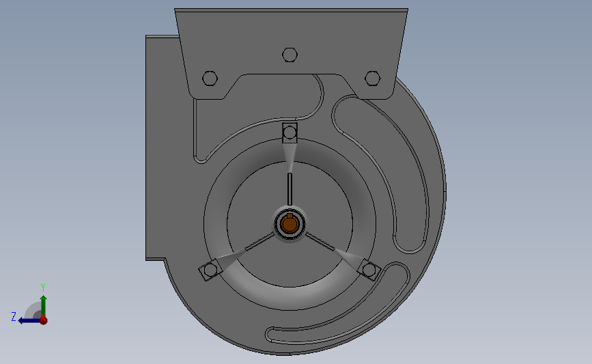592x364 pixels.
Task: Select the bolt at the top vertical spoke end
Action: 290,132
